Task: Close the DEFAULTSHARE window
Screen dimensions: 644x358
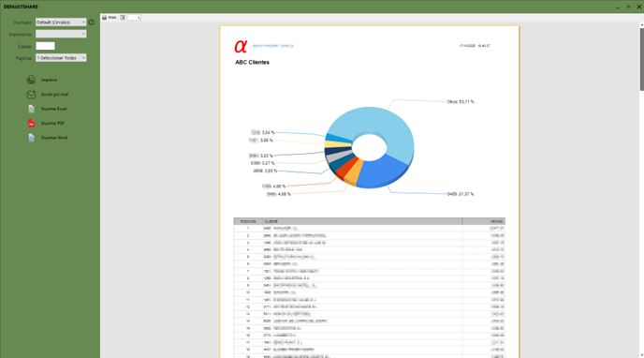Action: (639, 7)
